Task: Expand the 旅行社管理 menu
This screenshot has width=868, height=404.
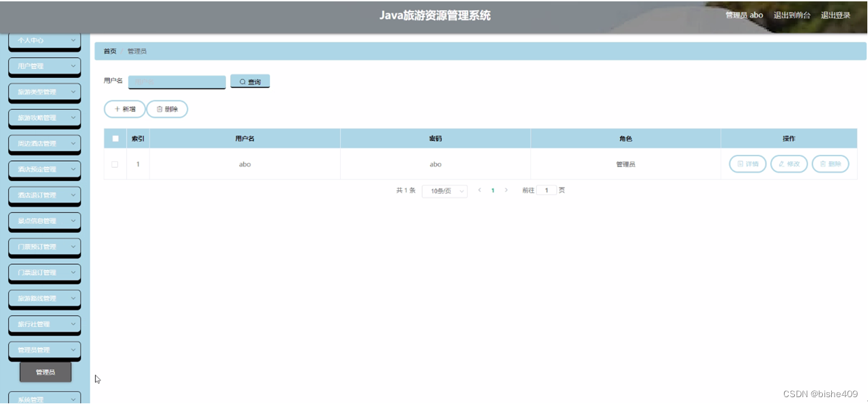Action: (x=44, y=324)
